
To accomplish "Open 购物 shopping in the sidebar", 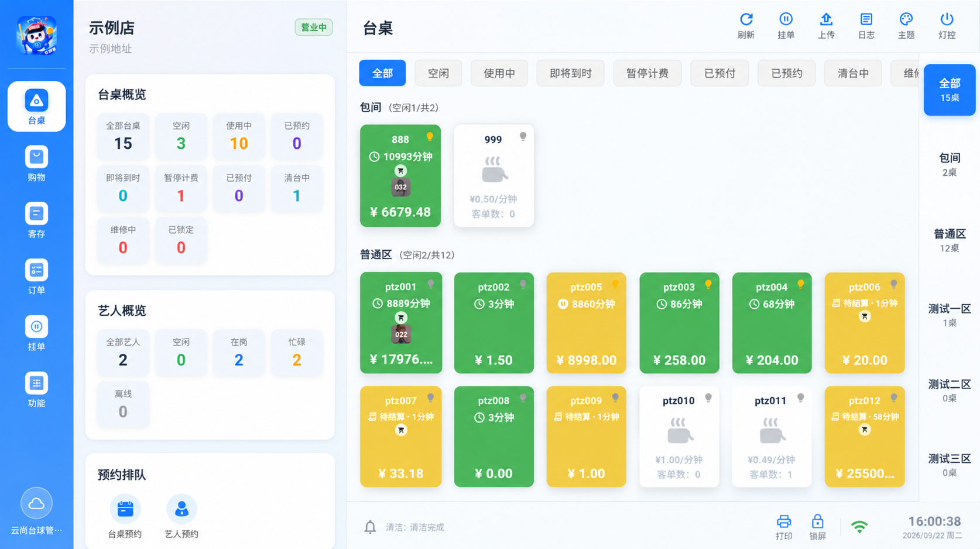I will pyautogui.click(x=36, y=163).
